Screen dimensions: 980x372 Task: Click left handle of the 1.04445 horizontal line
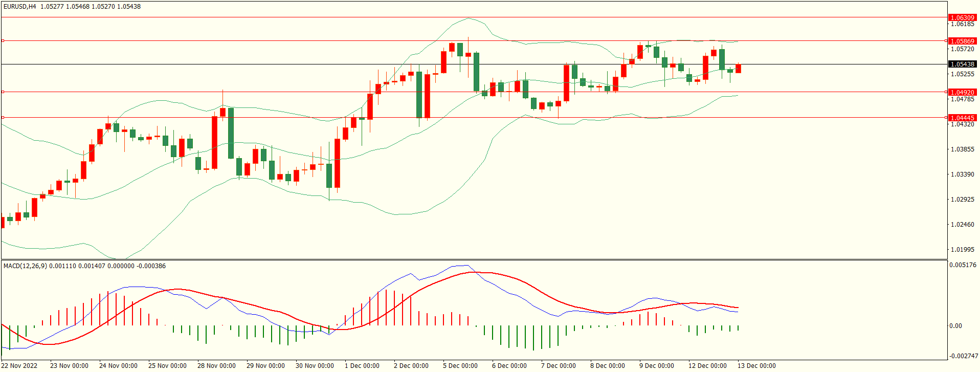pyautogui.click(x=3, y=117)
